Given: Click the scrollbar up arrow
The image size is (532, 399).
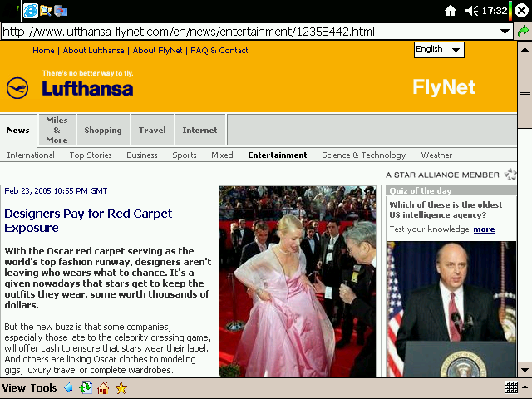Looking at the screenshot, I should (x=525, y=50).
